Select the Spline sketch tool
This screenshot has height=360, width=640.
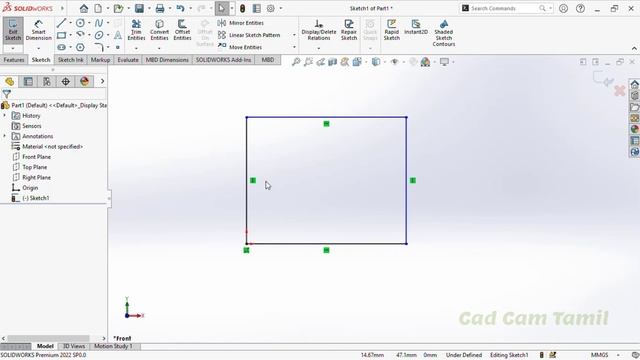point(99,23)
